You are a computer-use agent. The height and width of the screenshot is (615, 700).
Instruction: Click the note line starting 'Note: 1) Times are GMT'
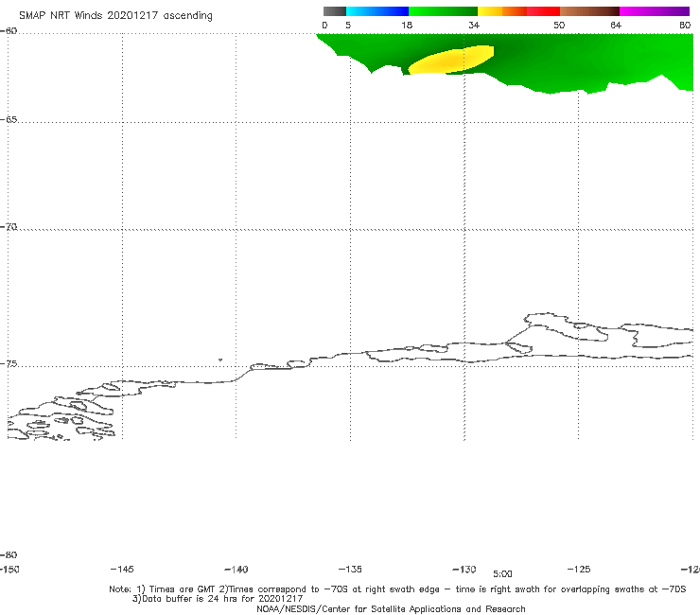(397, 589)
